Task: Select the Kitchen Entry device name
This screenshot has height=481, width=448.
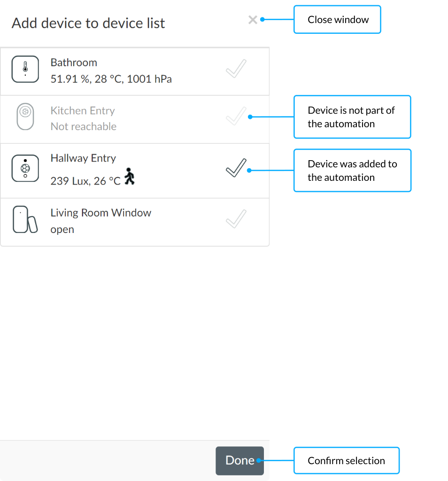Action: (83, 110)
